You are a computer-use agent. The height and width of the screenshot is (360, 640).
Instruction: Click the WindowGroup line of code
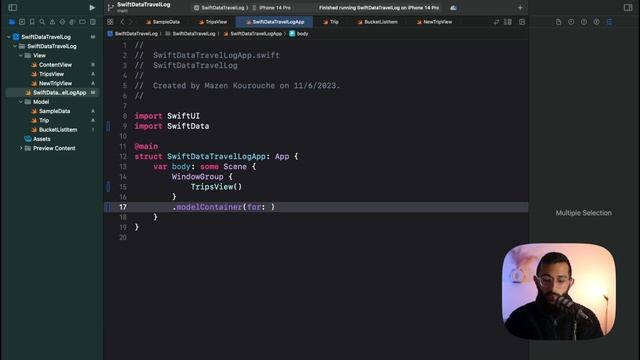pos(202,177)
